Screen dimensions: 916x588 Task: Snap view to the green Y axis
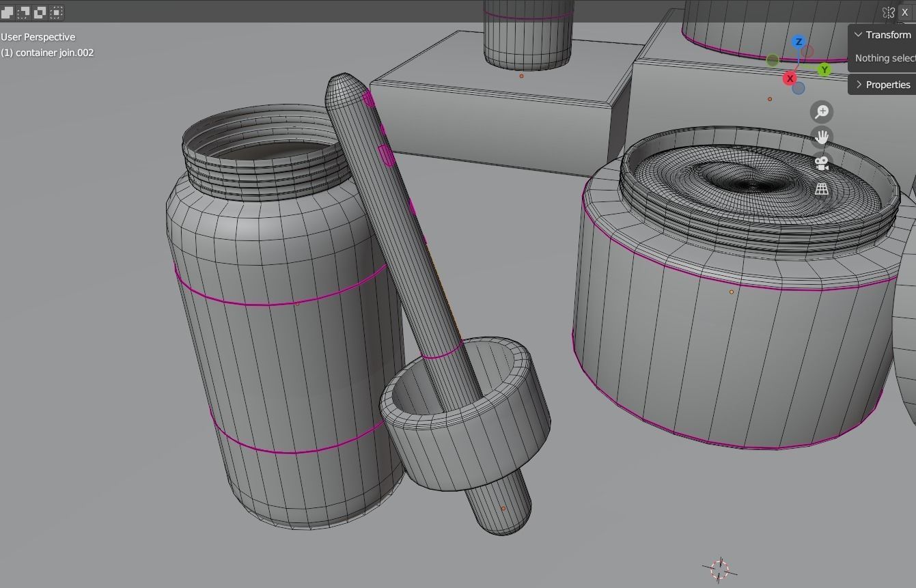coord(824,70)
